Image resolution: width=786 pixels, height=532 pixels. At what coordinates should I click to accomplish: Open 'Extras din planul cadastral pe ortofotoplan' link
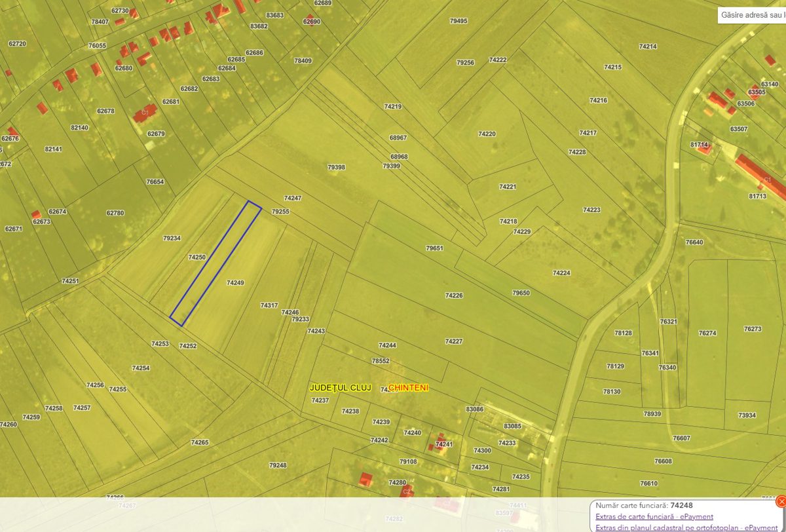[x=686, y=527]
